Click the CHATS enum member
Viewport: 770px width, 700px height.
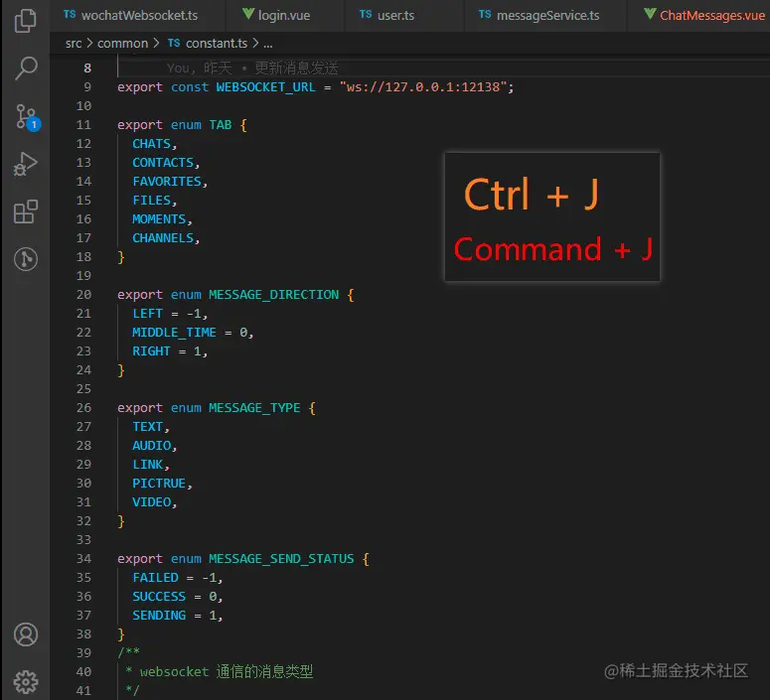[151, 144]
